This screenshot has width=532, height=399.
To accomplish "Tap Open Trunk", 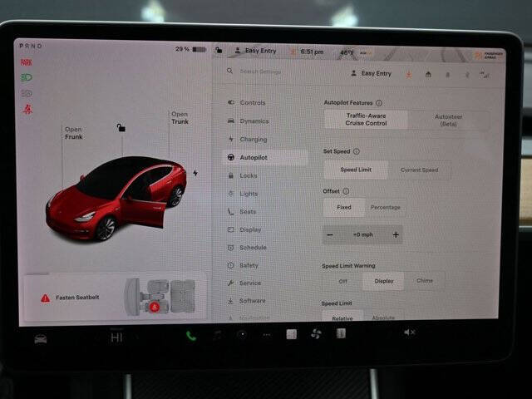I will [x=180, y=118].
